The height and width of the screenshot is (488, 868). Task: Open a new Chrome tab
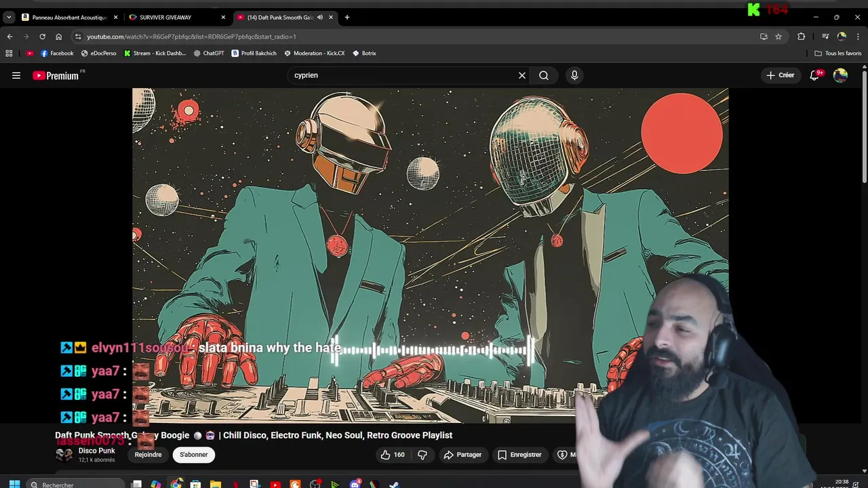pyautogui.click(x=347, y=17)
